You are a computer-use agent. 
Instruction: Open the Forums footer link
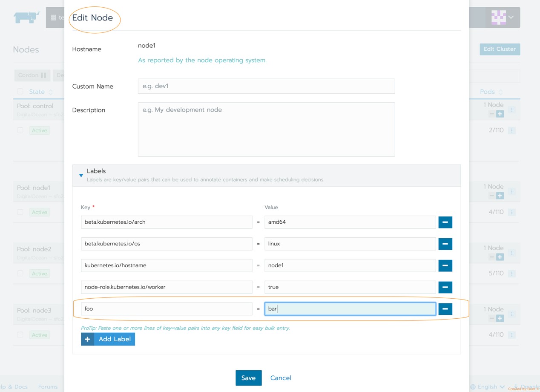(x=48, y=387)
